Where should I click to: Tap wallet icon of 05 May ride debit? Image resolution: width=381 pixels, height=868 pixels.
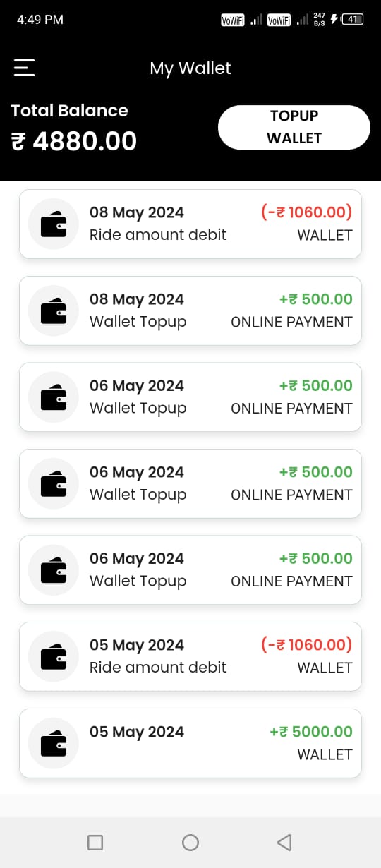coord(54,657)
